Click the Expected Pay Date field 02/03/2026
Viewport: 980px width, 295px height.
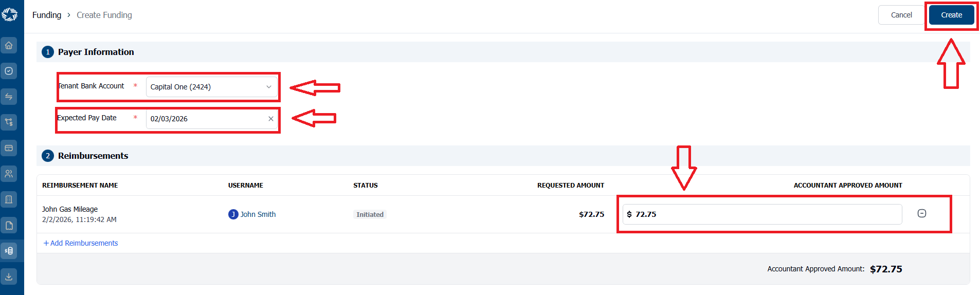click(x=211, y=119)
